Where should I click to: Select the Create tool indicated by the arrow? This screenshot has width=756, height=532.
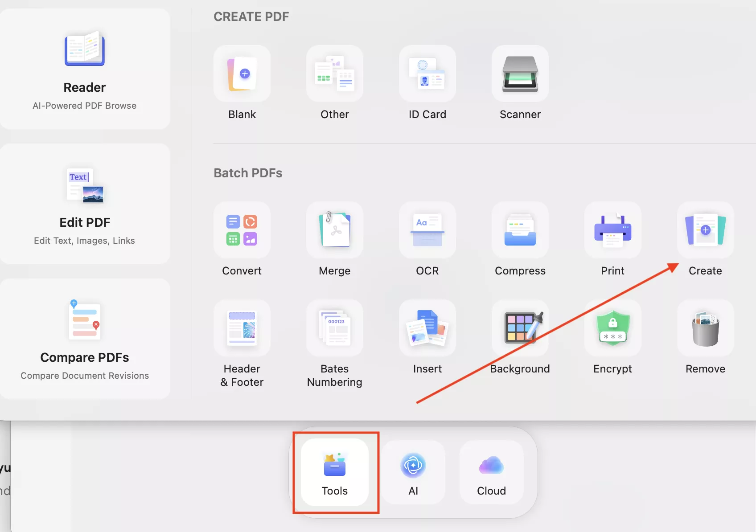[705, 230]
